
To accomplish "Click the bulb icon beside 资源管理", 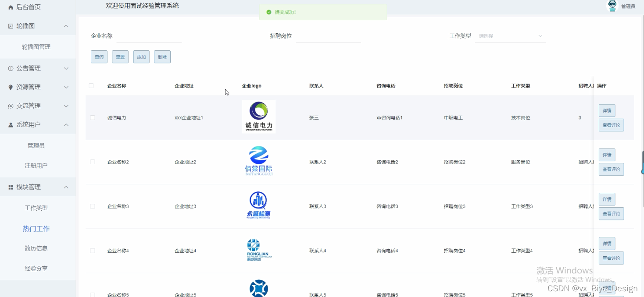I will pyautogui.click(x=11, y=88).
